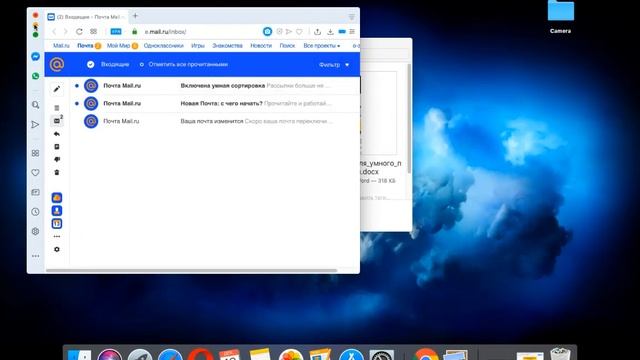Viewport: 640px width, 360px height.
Task: Open history clock in Opera sidebar
Action: 36,212
